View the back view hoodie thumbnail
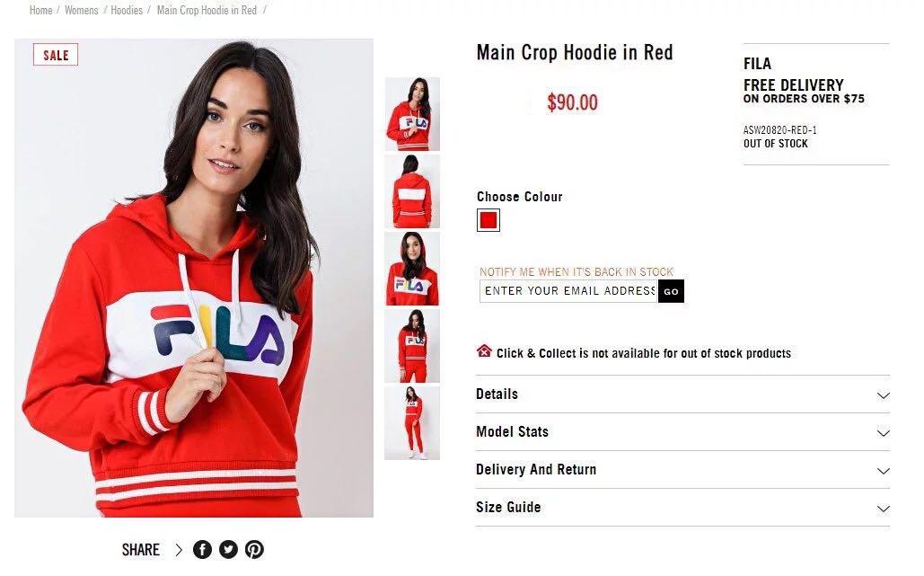Screen dimensions: 924x576 tap(412, 191)
